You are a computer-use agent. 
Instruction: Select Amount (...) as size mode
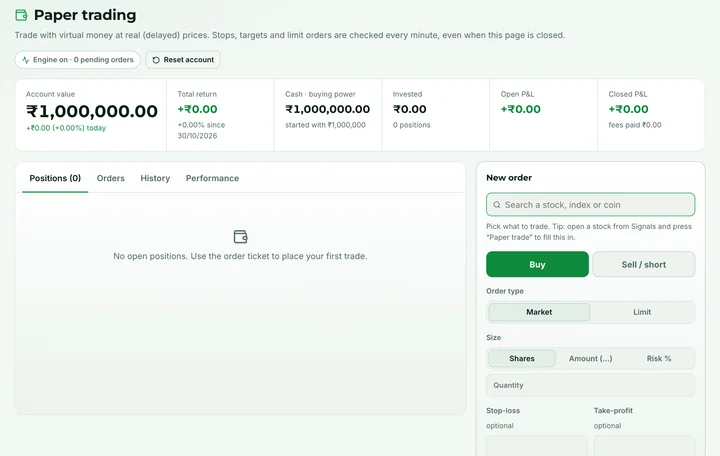pos(591,358)
